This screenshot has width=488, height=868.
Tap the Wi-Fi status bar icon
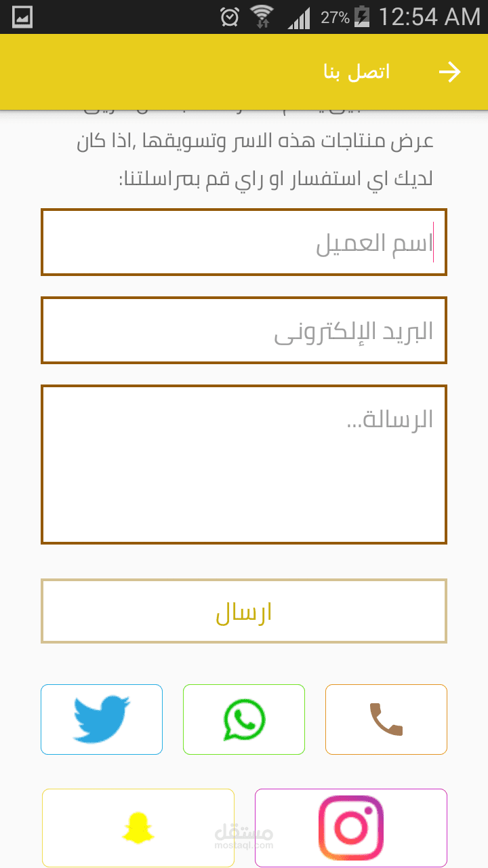point(261,17)
